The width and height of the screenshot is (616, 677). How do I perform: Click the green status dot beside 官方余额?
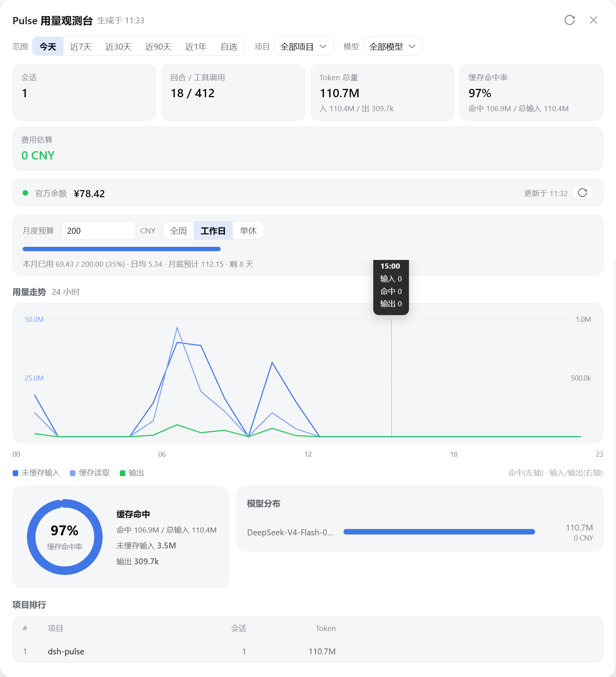pos(25,193)
